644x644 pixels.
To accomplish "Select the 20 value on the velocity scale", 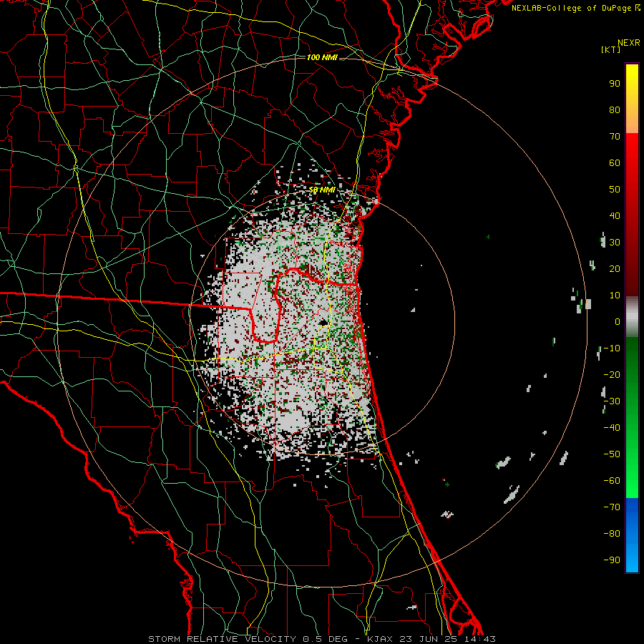I will (615, 269).
